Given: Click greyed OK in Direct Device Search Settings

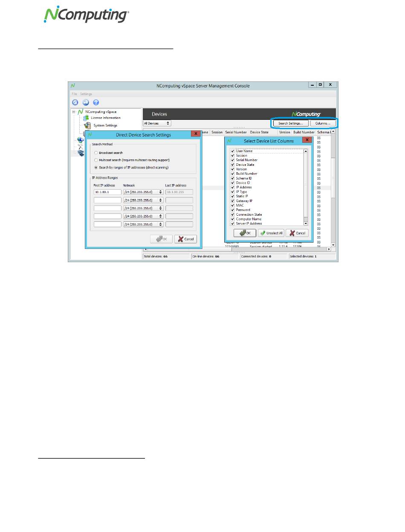Looking at the screenshot, I should 162,239.
